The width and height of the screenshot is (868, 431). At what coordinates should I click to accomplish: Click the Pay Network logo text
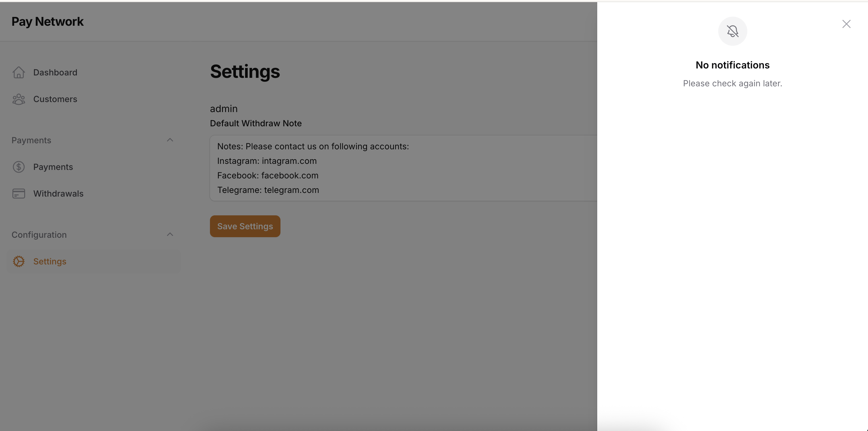pyautogui.click(x=47, y=22)
